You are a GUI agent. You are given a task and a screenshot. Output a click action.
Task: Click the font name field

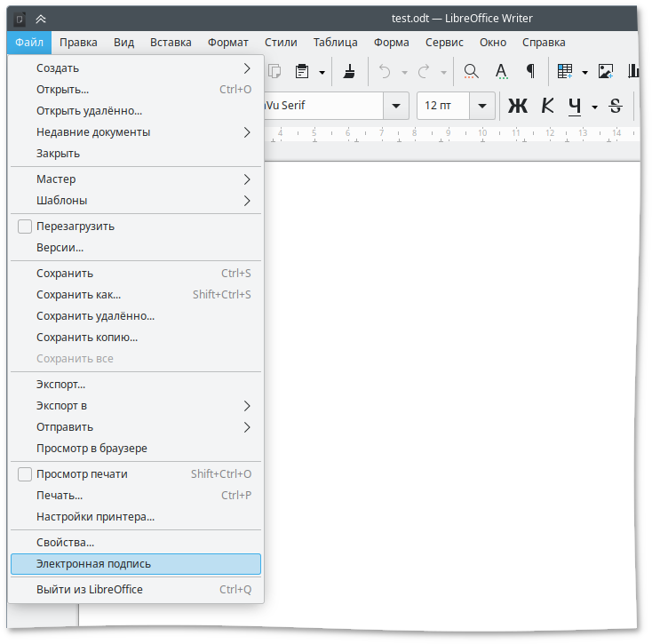[x=323, y=106]
